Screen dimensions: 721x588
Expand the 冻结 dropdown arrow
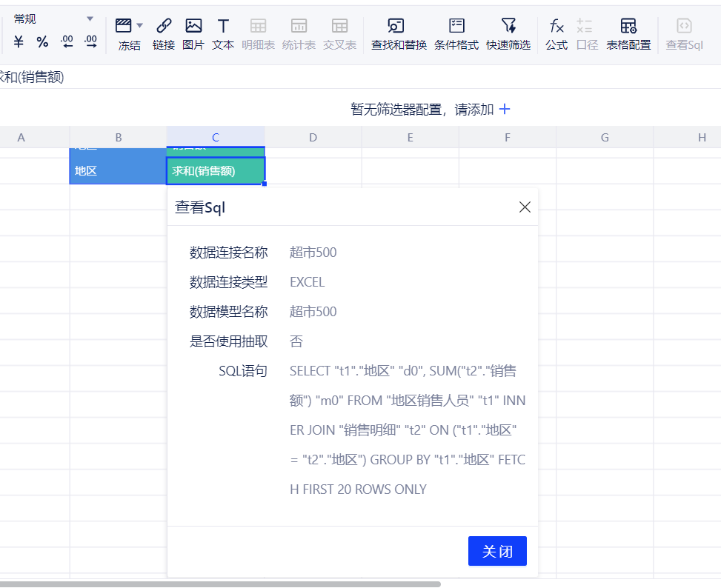pyautogui.click(x=141, y=24)
